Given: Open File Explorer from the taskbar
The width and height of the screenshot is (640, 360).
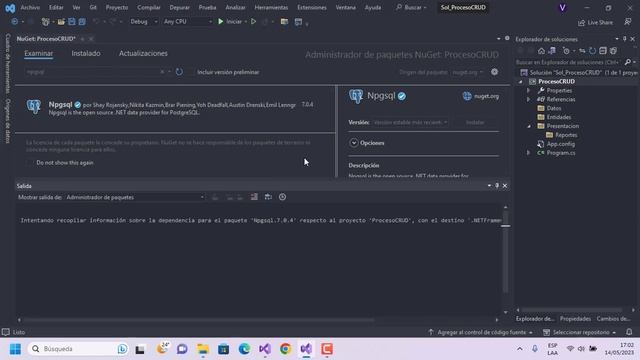Looking at the screenshot, I should (203, 349).
